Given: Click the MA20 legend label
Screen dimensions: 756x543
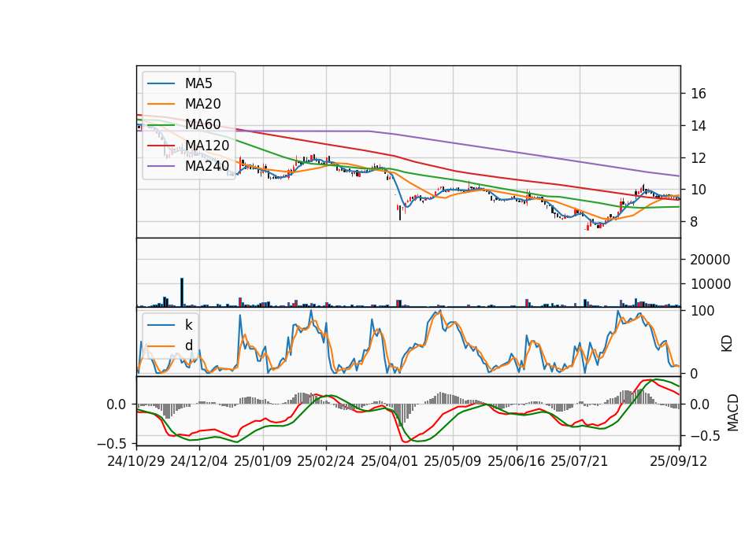Looking at the screenshot, I should [203, 104].
